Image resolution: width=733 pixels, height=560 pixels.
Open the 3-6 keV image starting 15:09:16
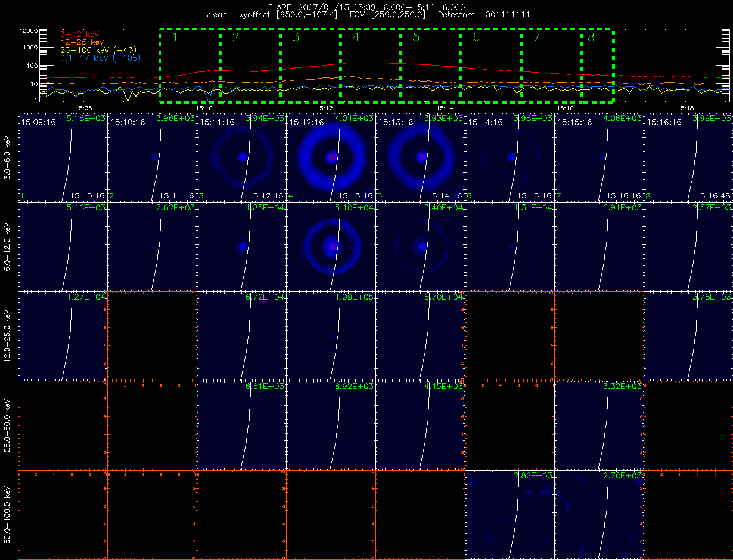point(63,157)
